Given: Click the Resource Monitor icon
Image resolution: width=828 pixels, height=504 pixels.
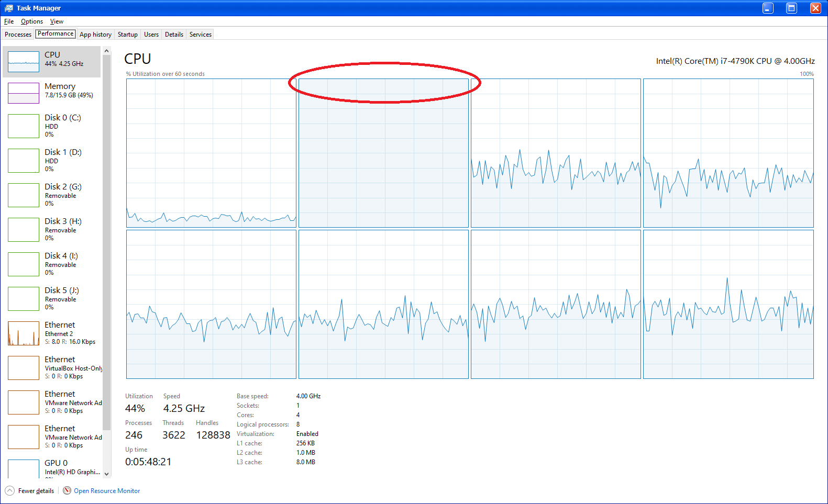Looking at the screenshot, I should (67, 490).
